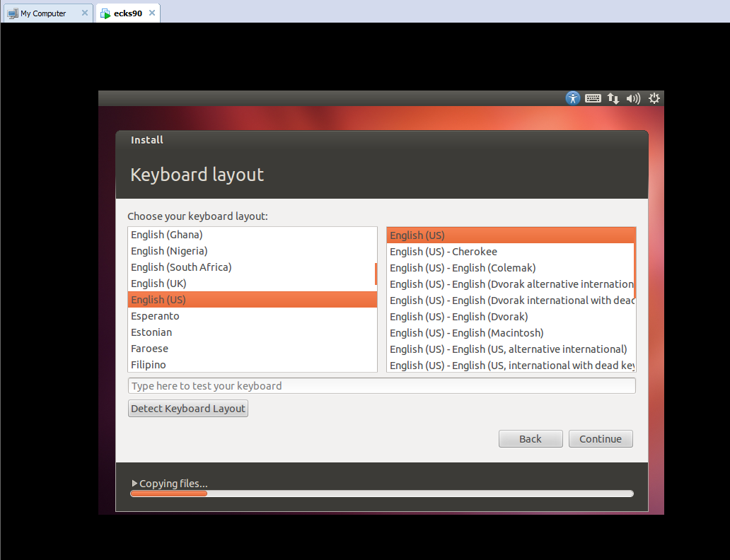Select Esperanto layout

click(x=253, y=316)
